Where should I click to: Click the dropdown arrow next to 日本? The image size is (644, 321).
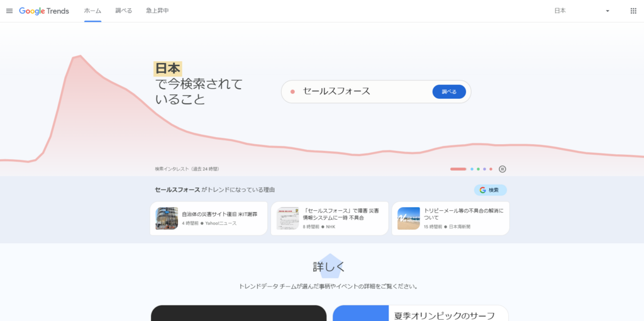click(x=607, y=11)
